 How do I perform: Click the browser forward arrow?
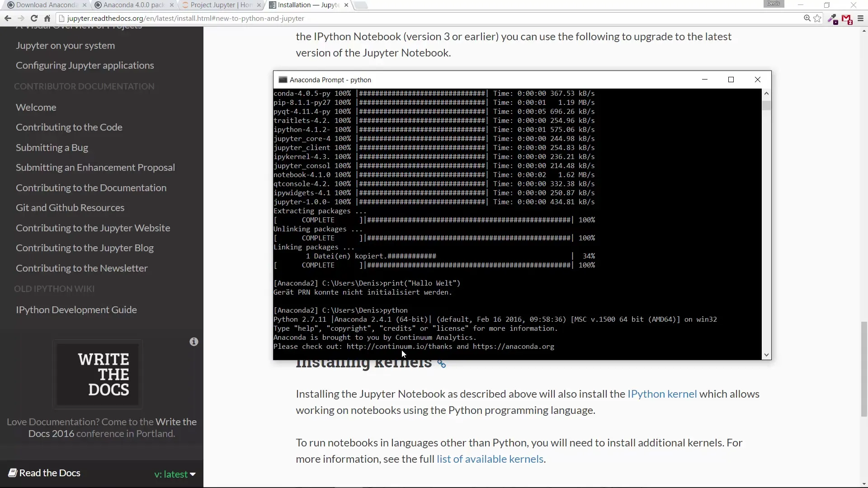21,19
